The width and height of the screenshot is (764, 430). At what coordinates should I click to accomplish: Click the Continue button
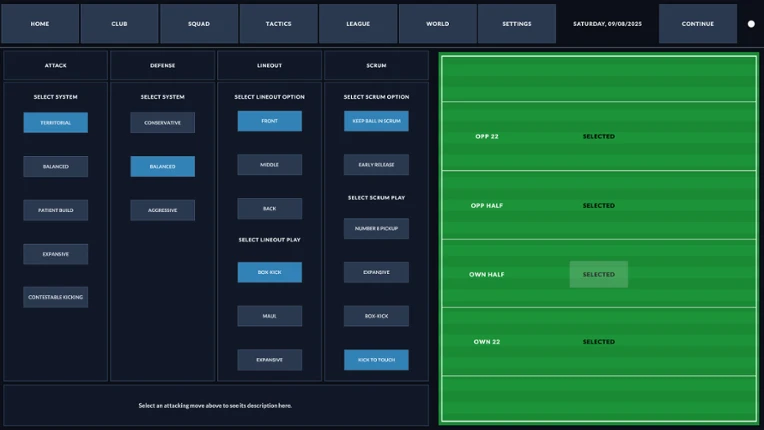pyautogui.click(x=698, y=24)
